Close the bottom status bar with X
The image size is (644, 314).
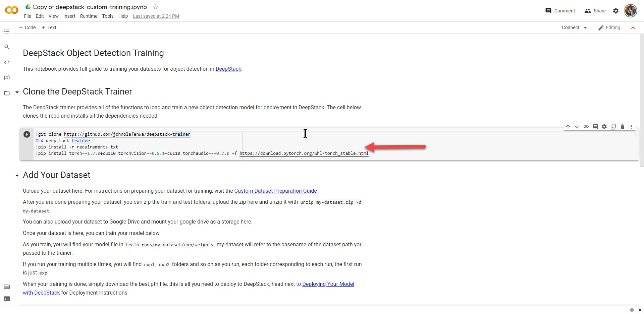point(640,310)
